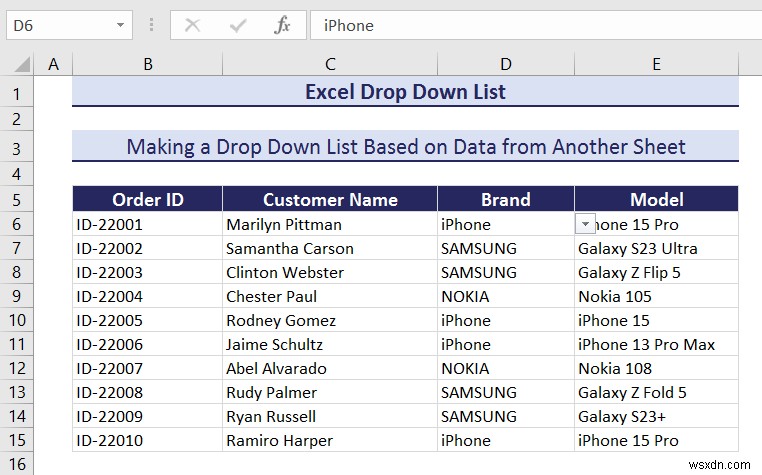Select cell 'Galaxy Z Flip 5'
The image size is (762, 475).
pos(656,272)
